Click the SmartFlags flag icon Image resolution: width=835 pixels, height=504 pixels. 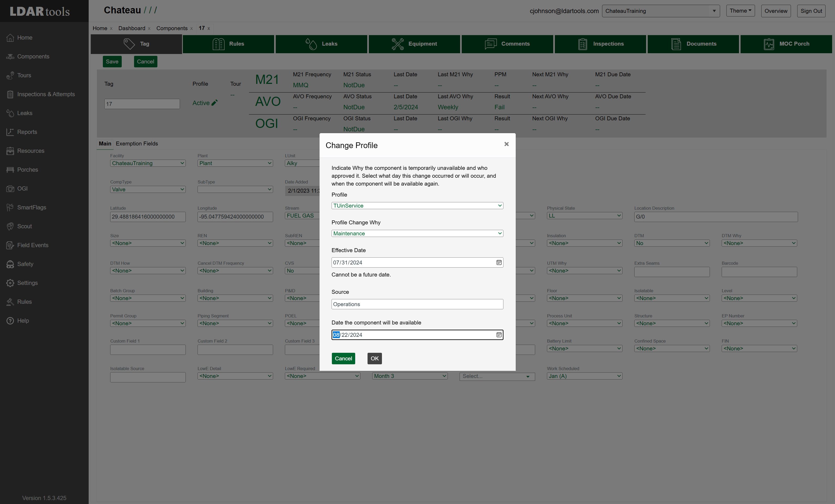tap(10, 208)
